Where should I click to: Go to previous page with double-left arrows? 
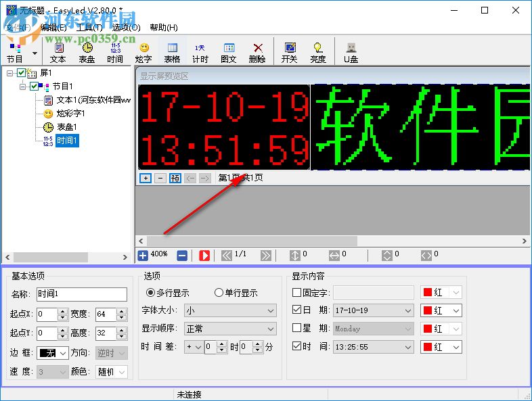pos(227,255)
